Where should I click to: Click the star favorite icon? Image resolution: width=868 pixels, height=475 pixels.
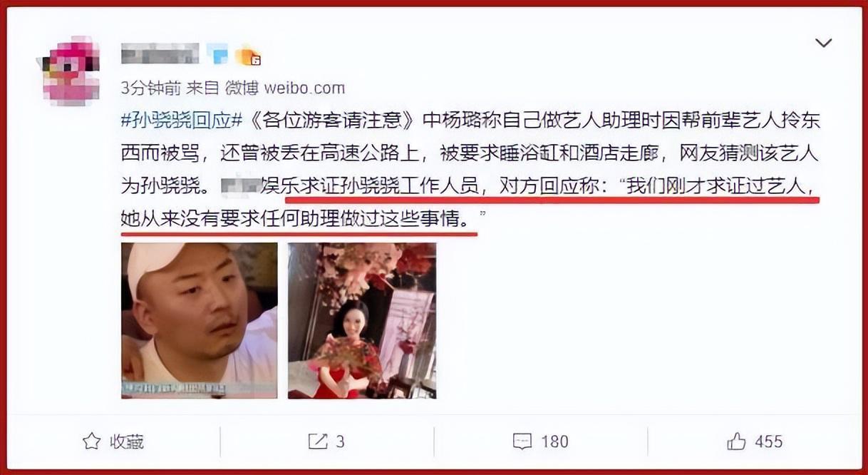click(x=91, y=441)
